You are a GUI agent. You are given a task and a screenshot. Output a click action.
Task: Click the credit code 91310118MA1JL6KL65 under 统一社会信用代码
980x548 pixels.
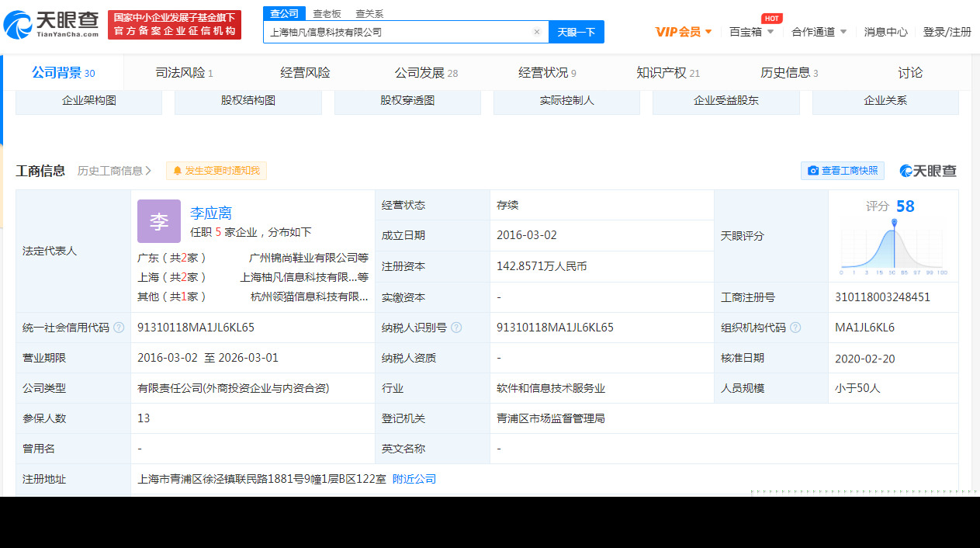click(196, 328)
